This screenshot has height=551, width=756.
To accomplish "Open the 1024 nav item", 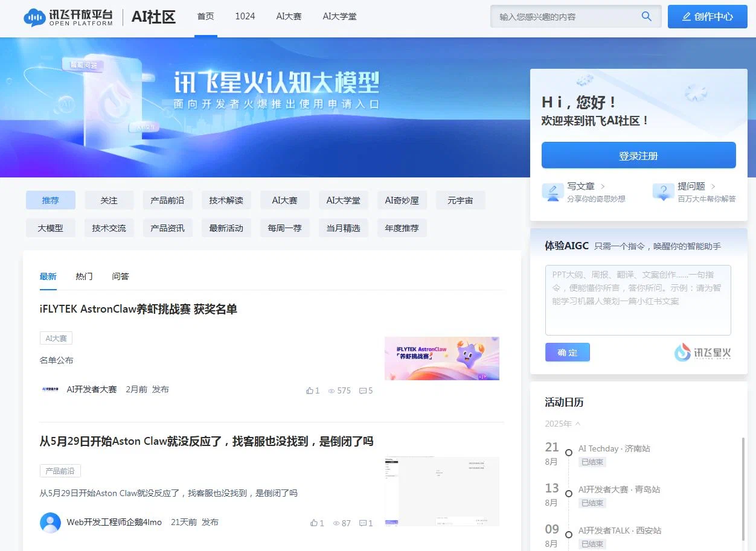I will [x=245, y=17].
